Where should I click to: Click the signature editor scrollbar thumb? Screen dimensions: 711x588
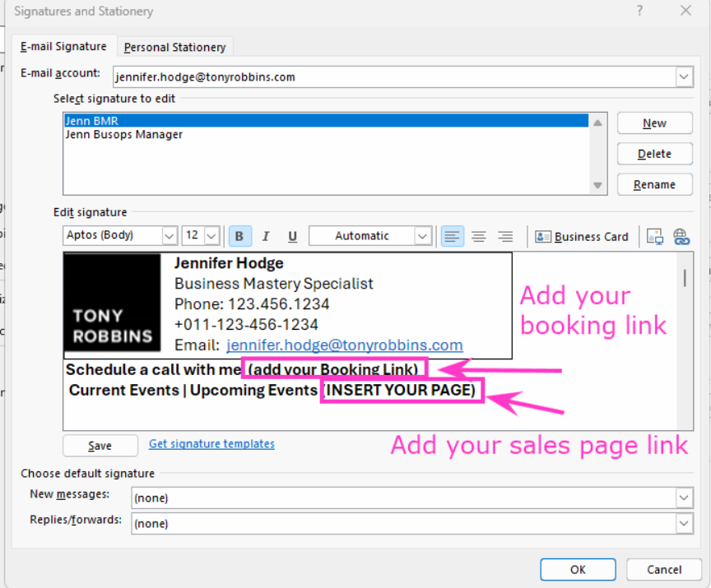click(x=685, y=278)
